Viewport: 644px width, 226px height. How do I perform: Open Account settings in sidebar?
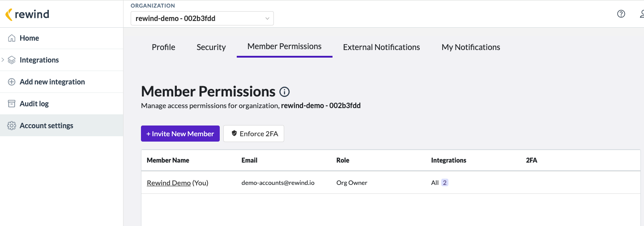tap(61, 126)
